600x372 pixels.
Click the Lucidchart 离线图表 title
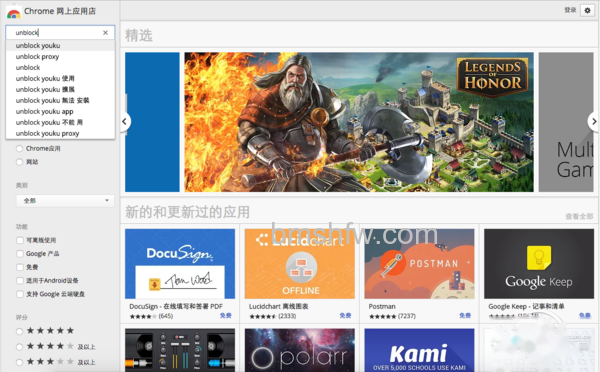pyautogui.click(x=279, y=307)
